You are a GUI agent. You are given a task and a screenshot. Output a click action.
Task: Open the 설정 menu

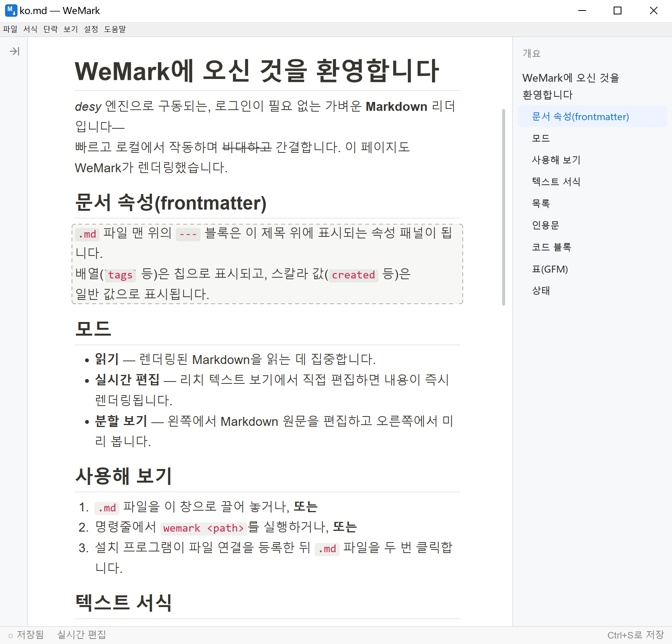[91, 29]
